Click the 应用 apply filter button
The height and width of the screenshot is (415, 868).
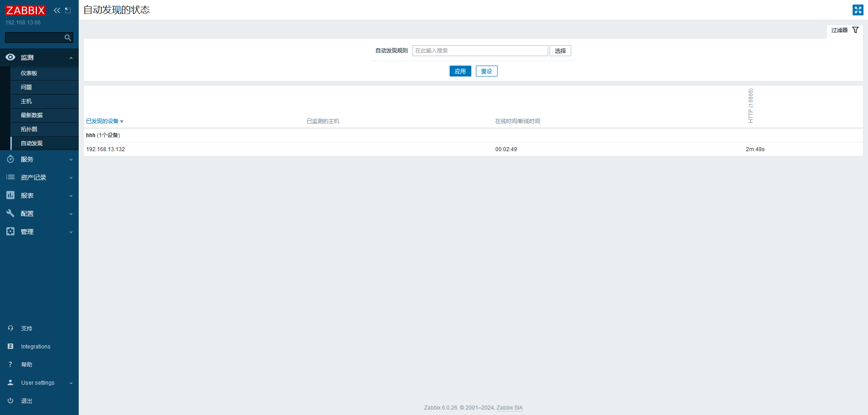(460, 71)
